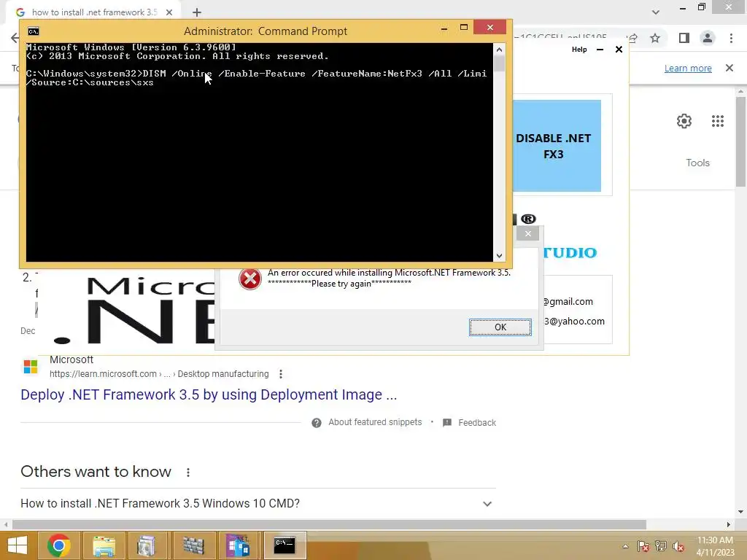The image size is (747, 560).
Task: Click the Microsoft logo beside the result
Action: click(x=31, y=367)
